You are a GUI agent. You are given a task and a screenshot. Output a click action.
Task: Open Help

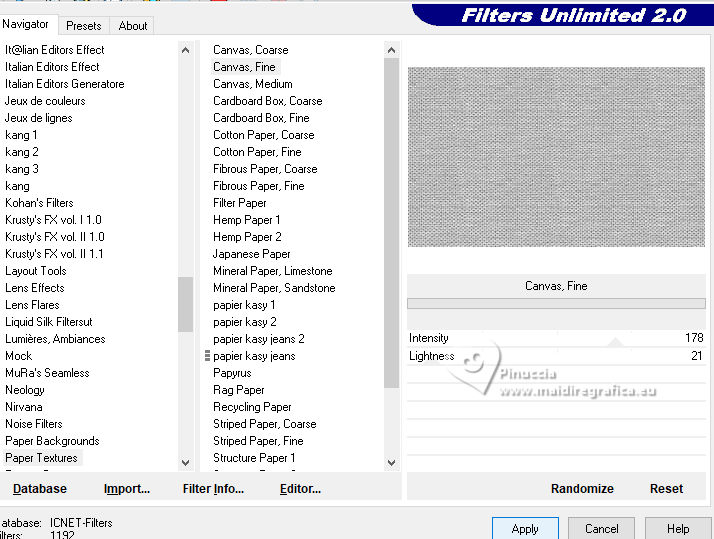tap(678, 529)
